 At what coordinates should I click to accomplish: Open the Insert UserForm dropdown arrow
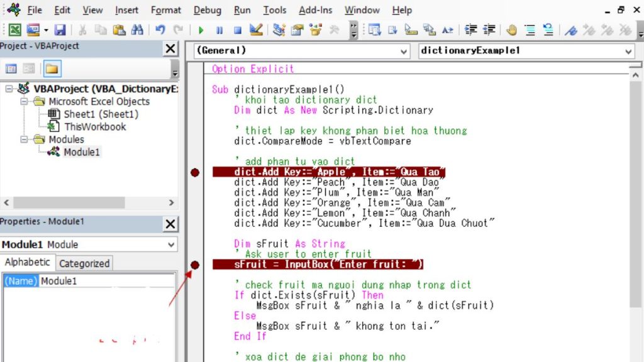[45, 29]
